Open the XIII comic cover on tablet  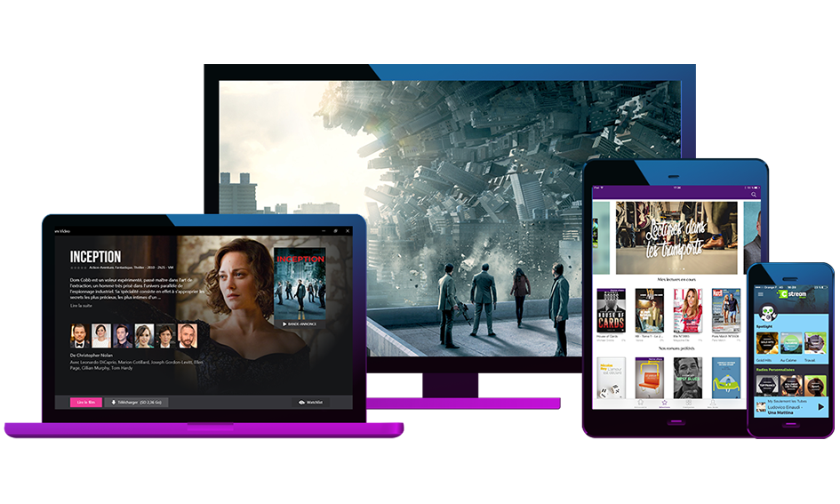[x=649, y=310]
